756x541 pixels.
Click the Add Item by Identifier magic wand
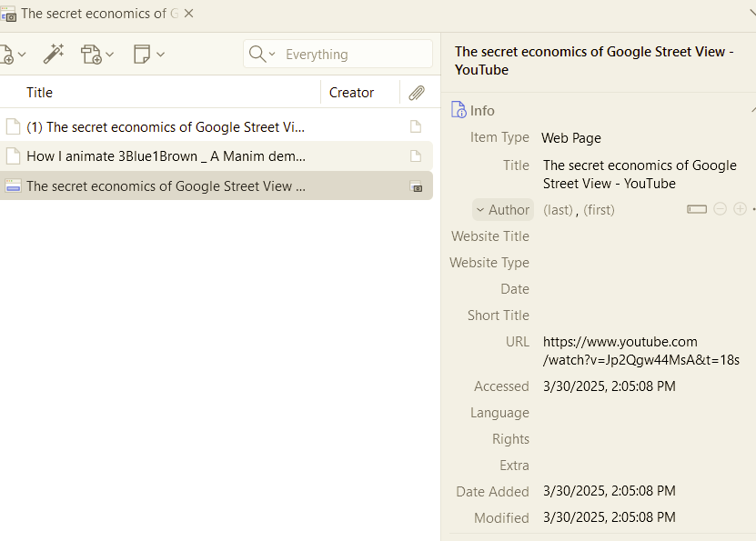coord(54,54)
